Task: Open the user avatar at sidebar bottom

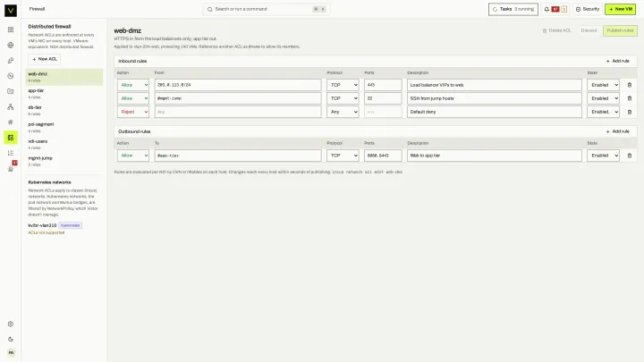Action: 11,352
